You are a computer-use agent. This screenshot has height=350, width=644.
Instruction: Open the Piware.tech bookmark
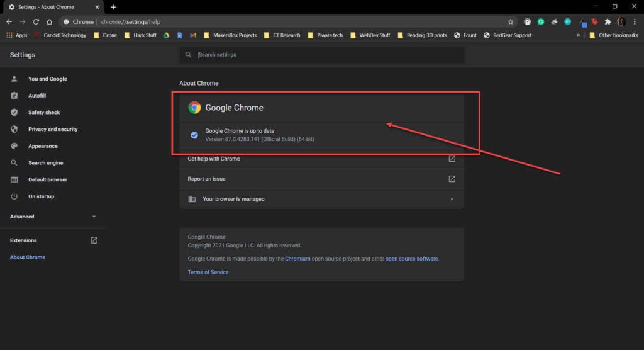(325, 35)
